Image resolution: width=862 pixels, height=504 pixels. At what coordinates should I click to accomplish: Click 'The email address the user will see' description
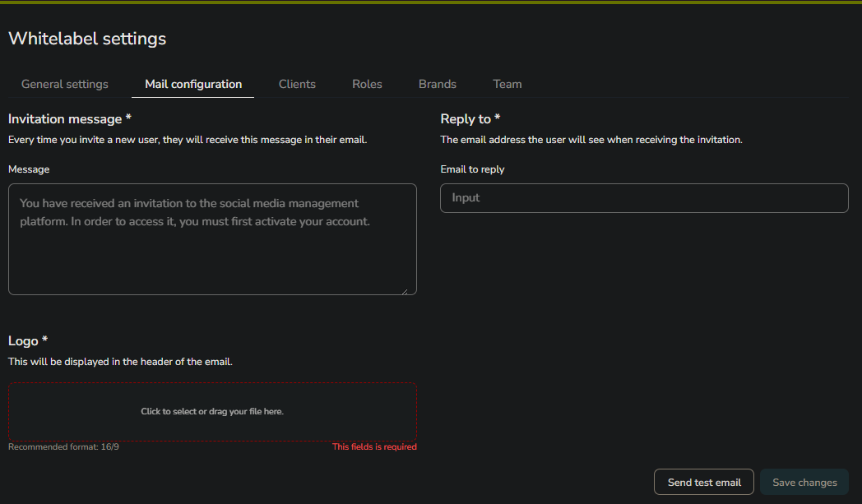pos(591,140)
